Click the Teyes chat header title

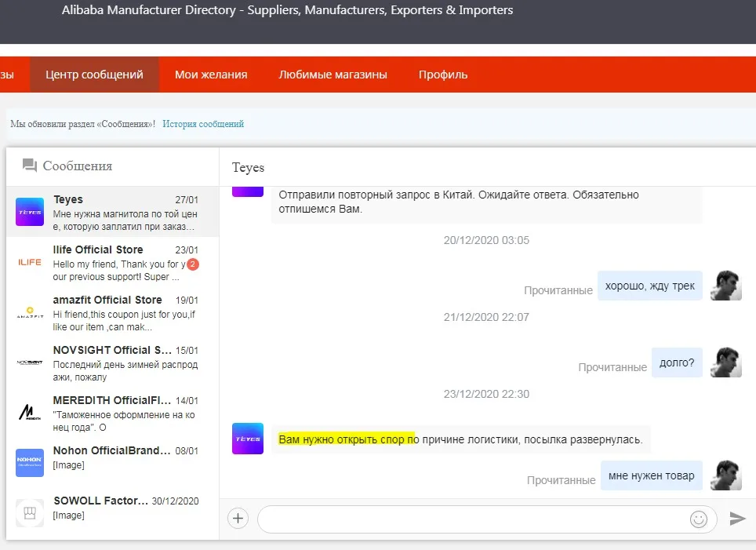[x=249, y=167]
